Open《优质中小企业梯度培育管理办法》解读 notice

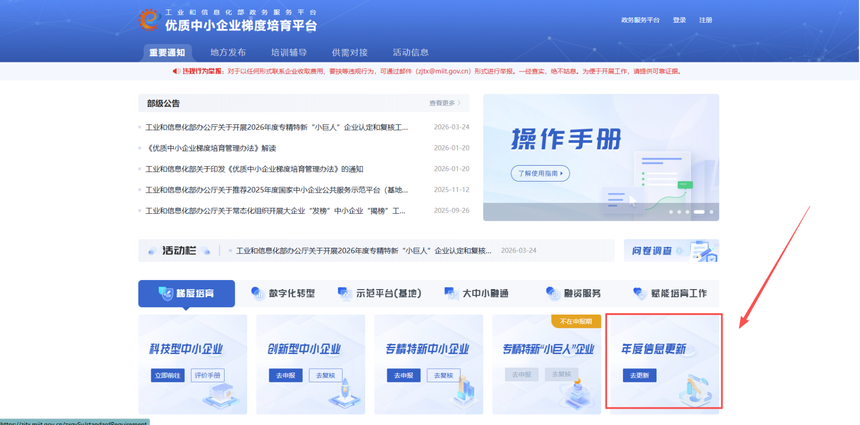click(x=211, y=148)
